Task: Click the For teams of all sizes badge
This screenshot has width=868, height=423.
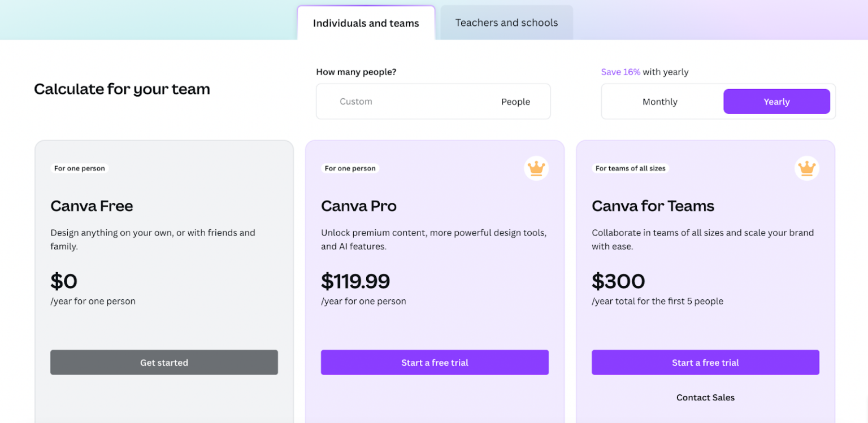Action: coord(630,168)
